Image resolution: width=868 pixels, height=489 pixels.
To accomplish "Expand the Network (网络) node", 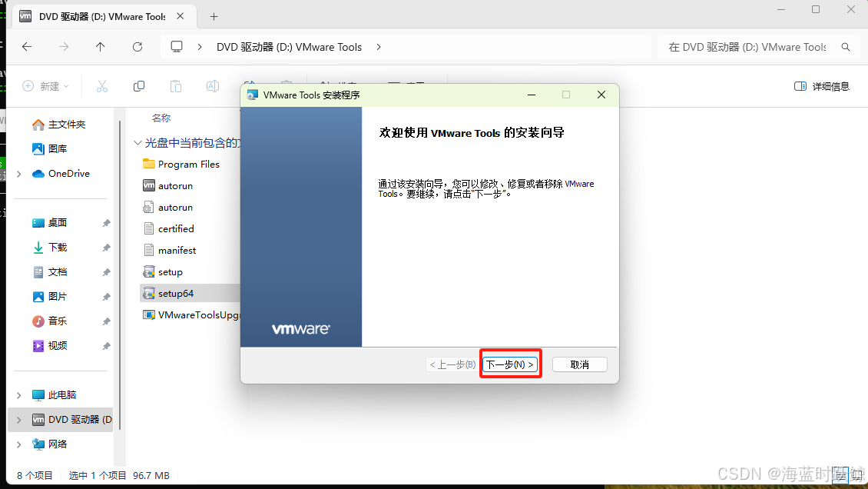I will 19,444.
